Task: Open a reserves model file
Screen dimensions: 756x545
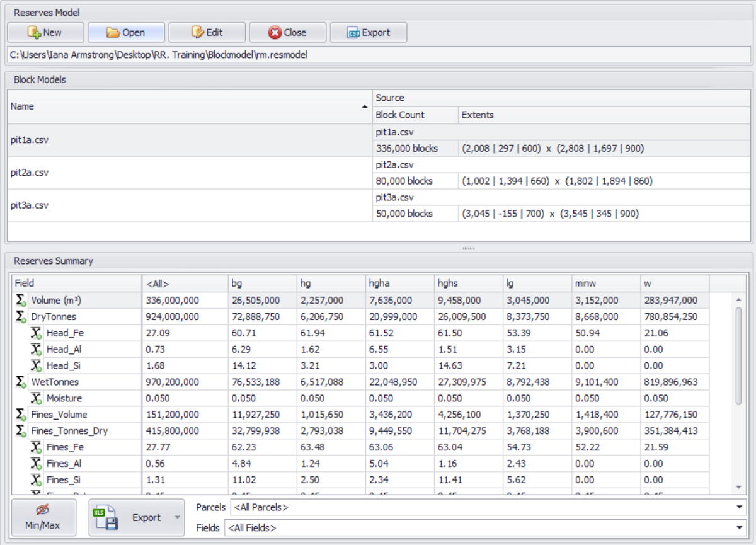Action: pyautogui.click(x=126, y=33)
